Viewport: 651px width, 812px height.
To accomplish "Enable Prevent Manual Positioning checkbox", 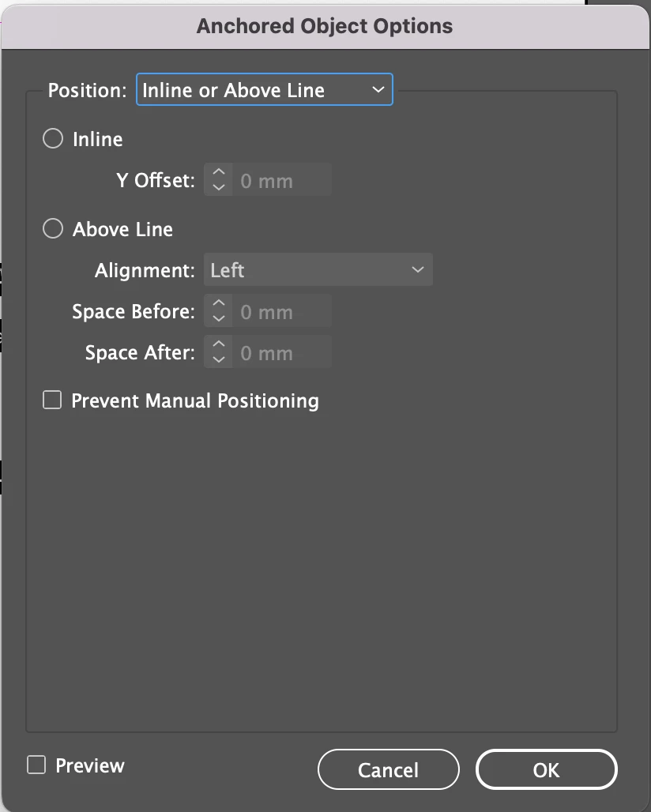I will coord(52,400).
